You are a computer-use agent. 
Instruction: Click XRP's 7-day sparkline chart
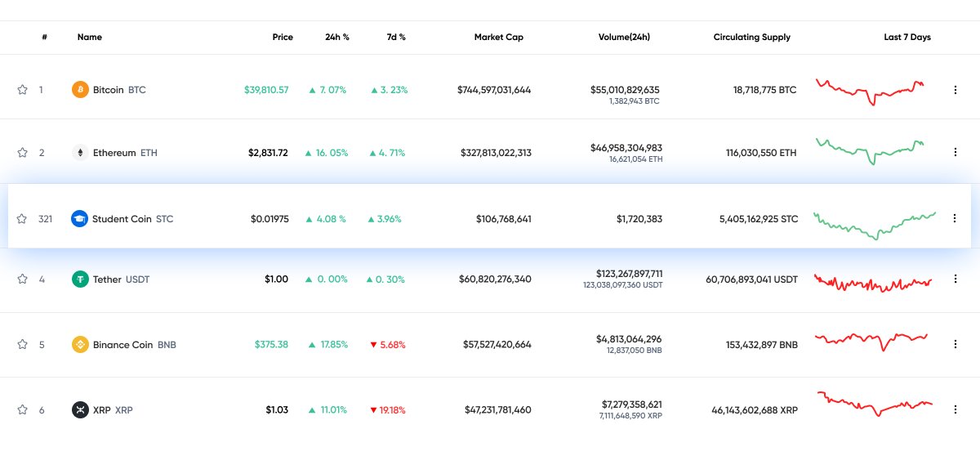click(x=874, y=404)
